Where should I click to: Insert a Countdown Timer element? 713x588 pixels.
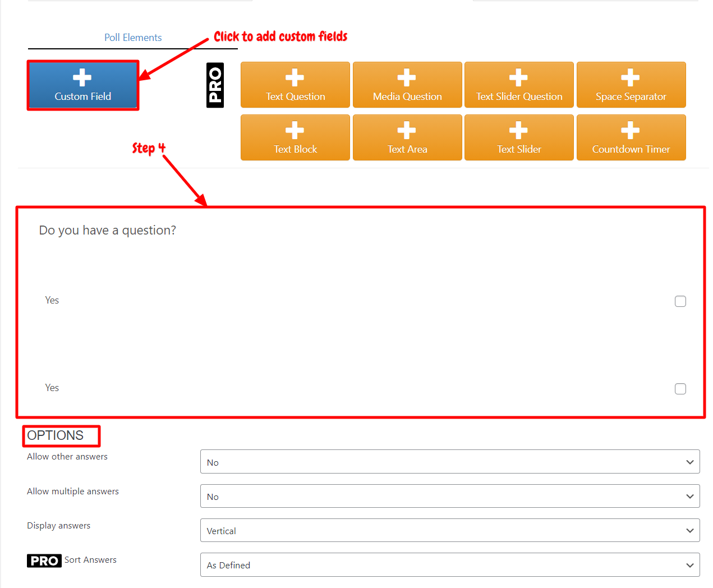click(631, 137)
